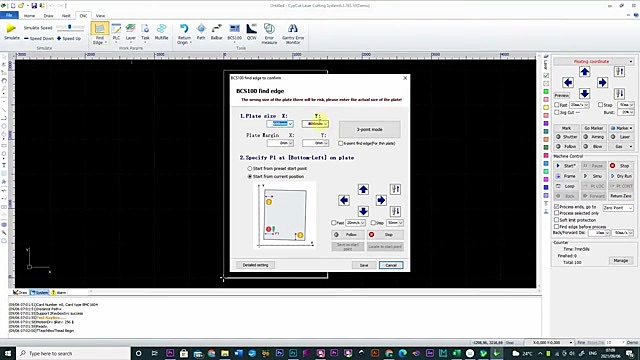The image size is (640, 360).
Task: Open the BCS100 tool in ribbon
Action: [x=235, y=32]
